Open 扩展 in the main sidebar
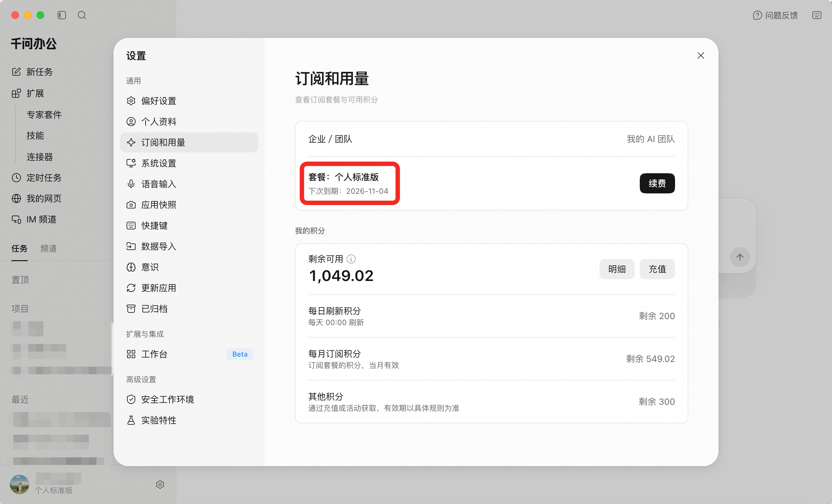 click(x=28, y=93)
